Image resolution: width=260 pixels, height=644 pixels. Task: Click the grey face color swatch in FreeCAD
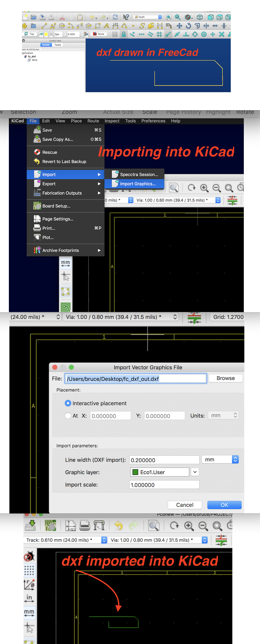51,34
